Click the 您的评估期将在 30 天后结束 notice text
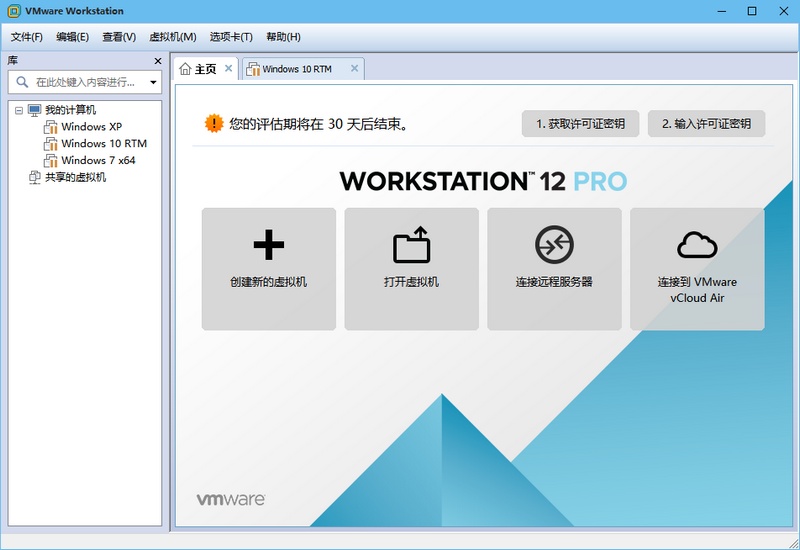The image size is (800, 550). (x=318, y=123)
